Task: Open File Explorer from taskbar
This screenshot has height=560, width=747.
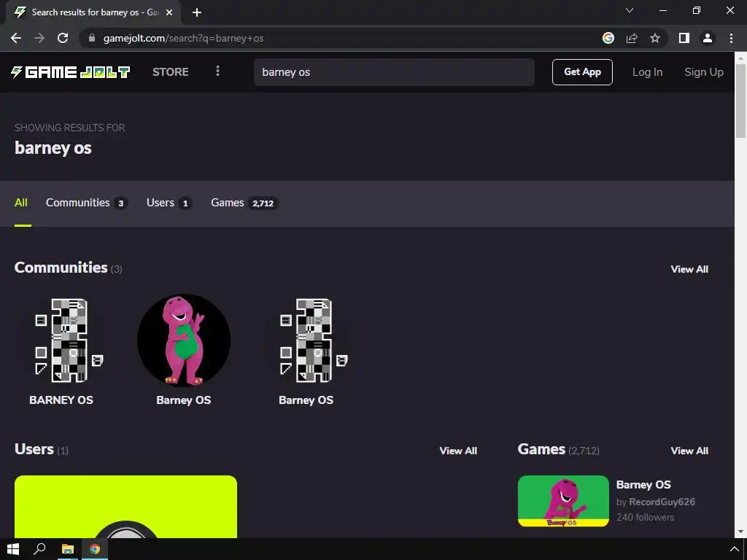Action: pyautogui.click(x=68, y=549)
